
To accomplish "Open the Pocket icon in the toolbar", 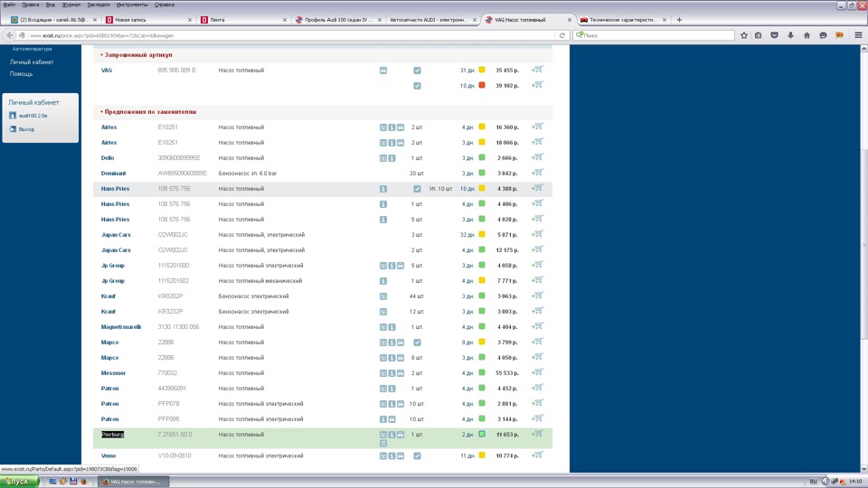I will pos(775,35).
